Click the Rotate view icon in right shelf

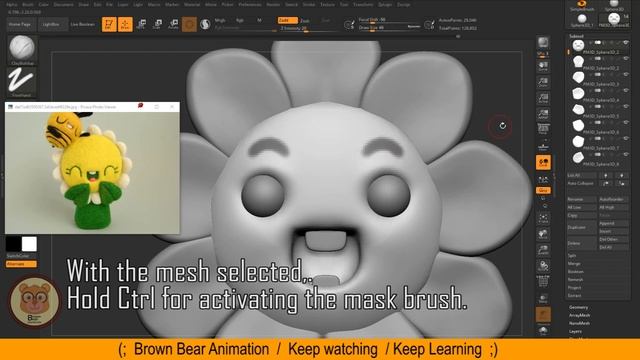(x=543, y=265)
